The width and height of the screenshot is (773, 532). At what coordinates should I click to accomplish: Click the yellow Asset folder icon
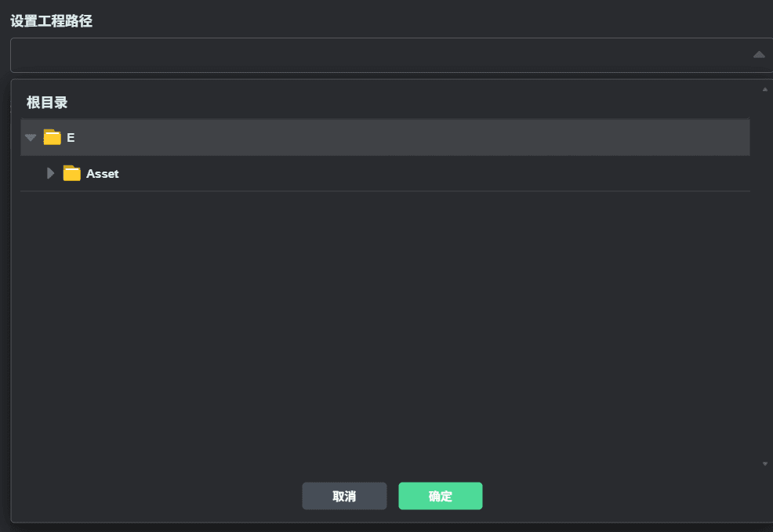click(x=72, y=173)
